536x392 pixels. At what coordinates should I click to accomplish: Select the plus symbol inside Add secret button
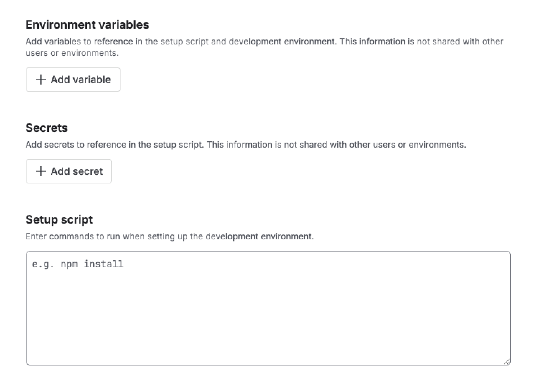pos(41,171)
